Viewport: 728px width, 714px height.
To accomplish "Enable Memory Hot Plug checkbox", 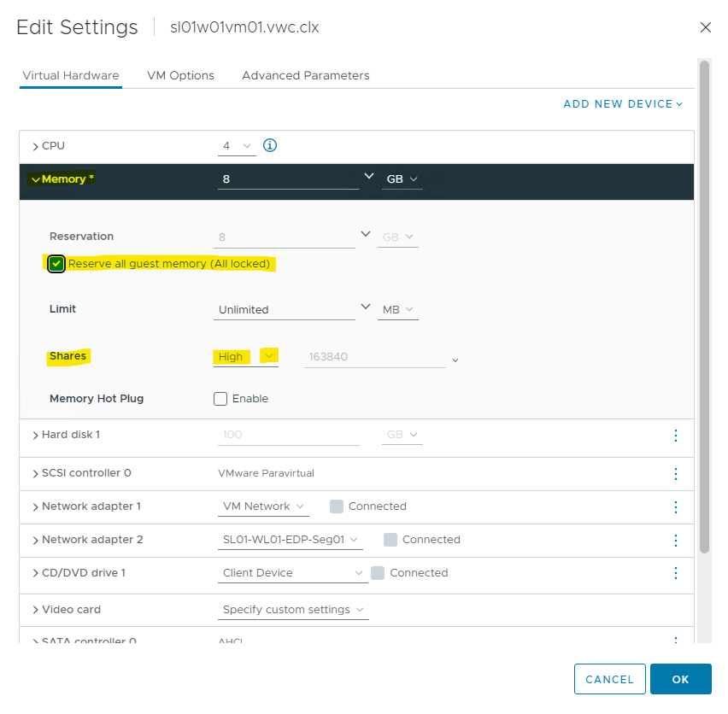I will (220, 399).
